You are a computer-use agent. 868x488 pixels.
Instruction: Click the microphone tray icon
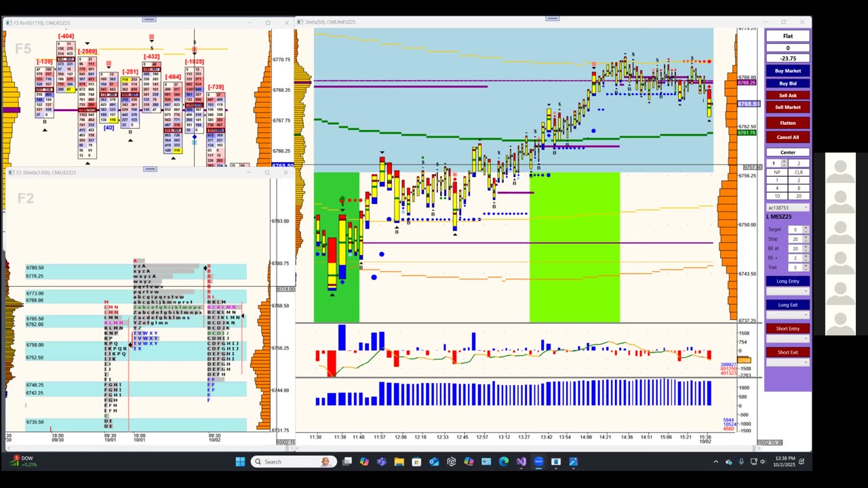(741, 462)
